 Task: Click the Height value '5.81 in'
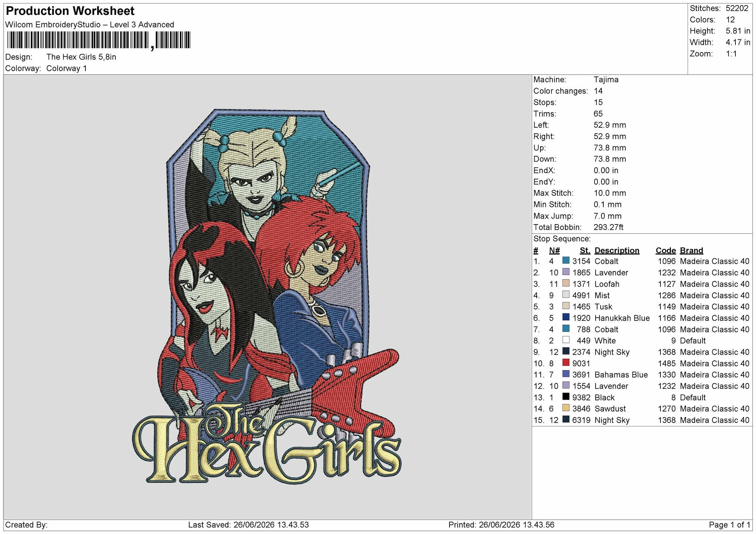pyautogui.click(x=738, y=31)
